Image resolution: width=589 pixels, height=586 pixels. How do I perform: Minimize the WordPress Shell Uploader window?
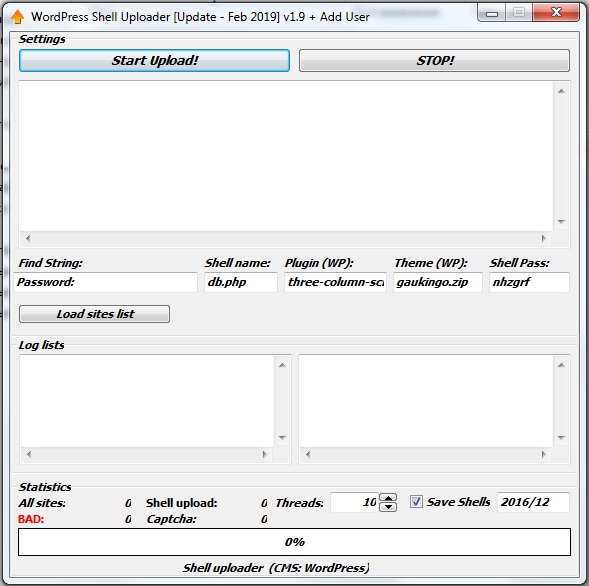coord(492,14)
